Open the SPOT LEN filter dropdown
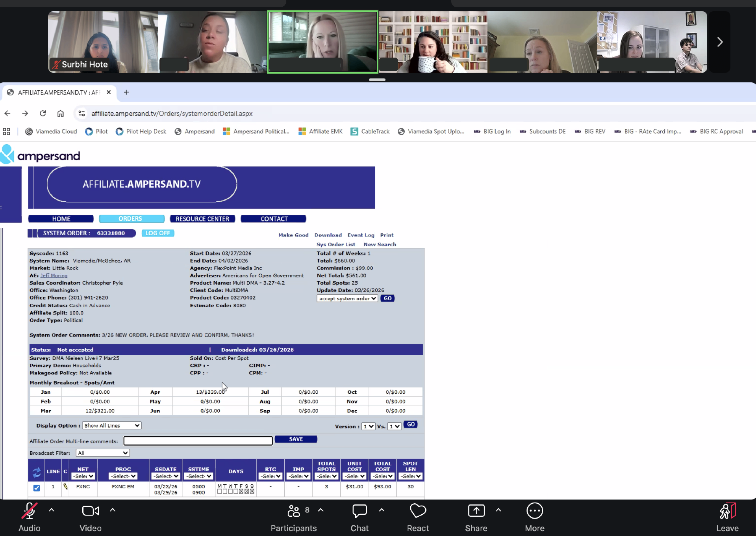Viewport: 756px width, 536px height. coord(410,476)
